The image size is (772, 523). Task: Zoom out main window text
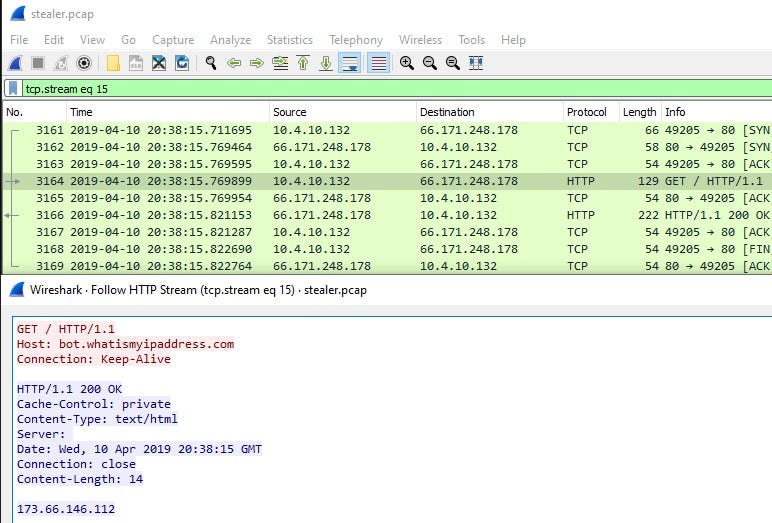click(x=430, y=63)
